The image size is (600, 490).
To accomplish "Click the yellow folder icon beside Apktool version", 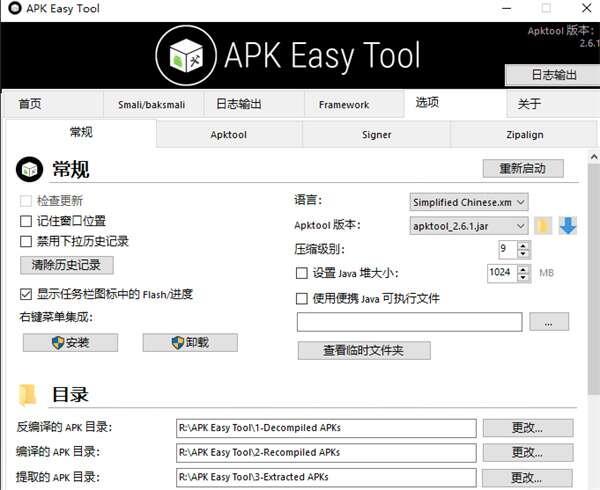I will [543, 226].
